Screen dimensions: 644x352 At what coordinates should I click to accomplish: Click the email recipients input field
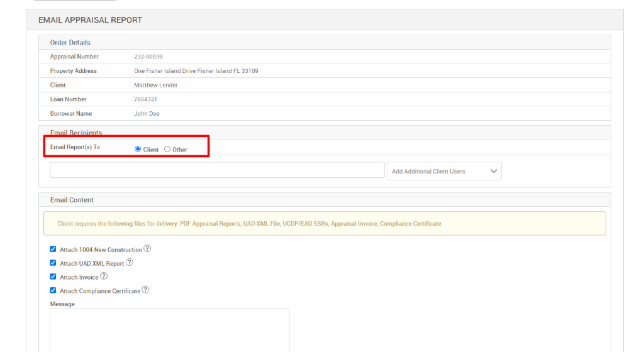tap(217, 170)
